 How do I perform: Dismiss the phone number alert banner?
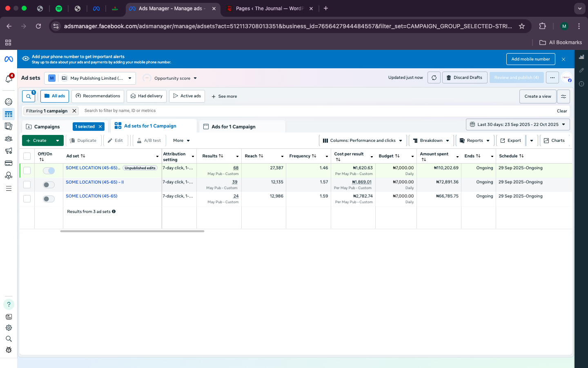(563, 59)
